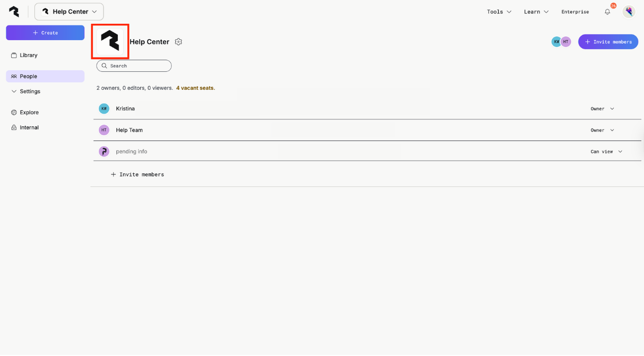Screen dimensions: 644x356
Task: Open the Help Center workspace switcher dropdown
Action: point(69,12)
